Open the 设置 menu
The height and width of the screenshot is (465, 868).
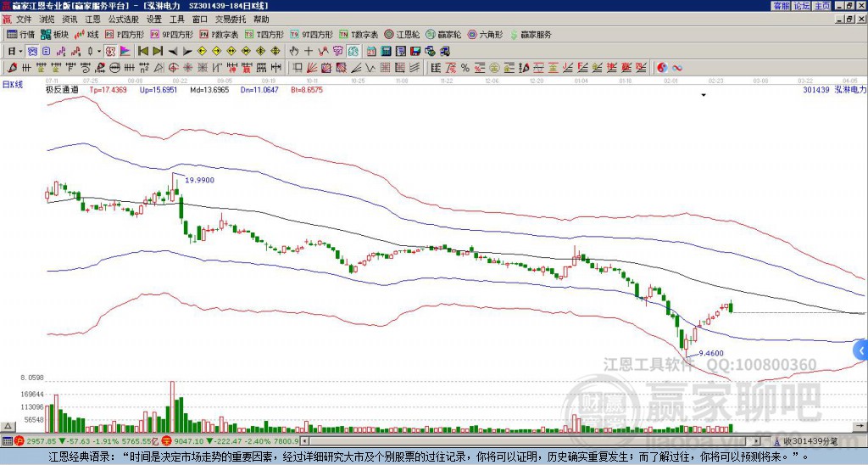point(154,20)
